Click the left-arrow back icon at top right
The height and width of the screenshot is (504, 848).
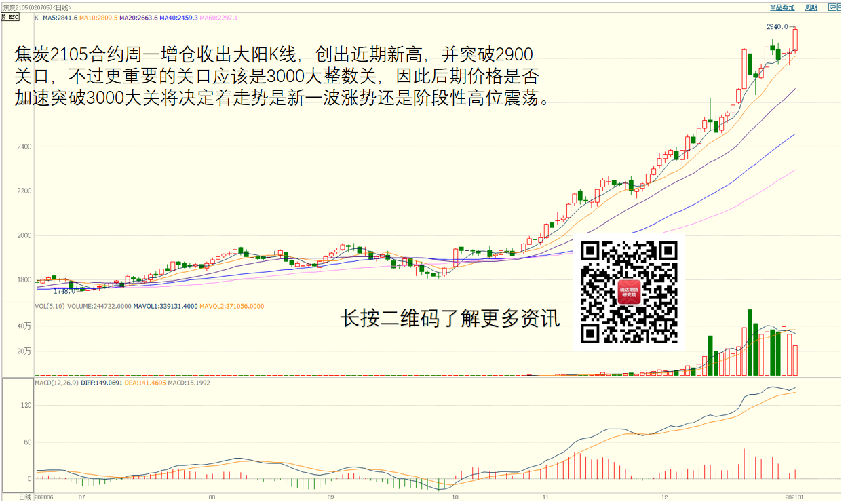832,7
